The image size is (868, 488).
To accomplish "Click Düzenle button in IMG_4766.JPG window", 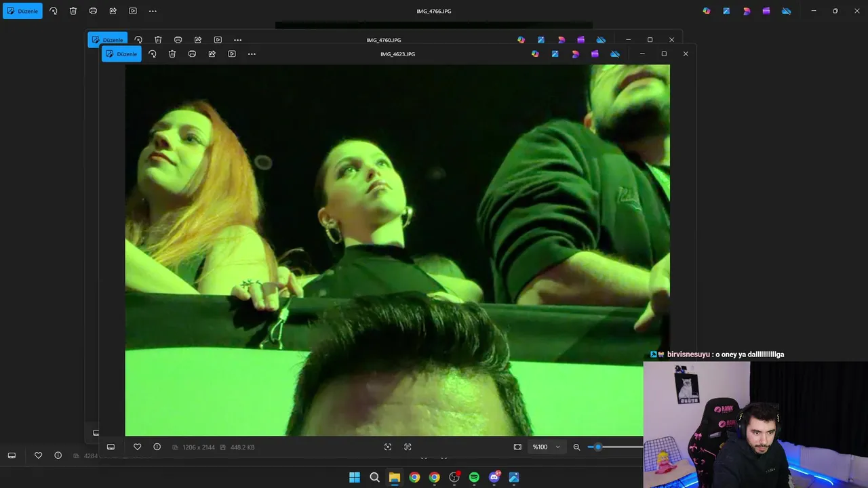I will [22, 11].
